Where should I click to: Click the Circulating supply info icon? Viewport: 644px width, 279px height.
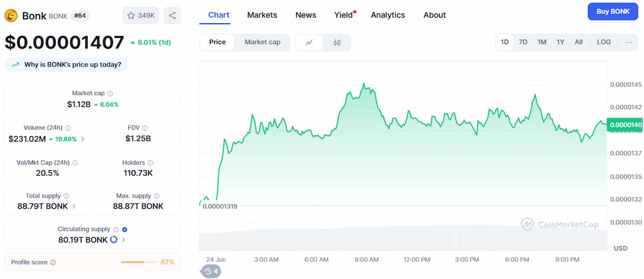point(115,229)
